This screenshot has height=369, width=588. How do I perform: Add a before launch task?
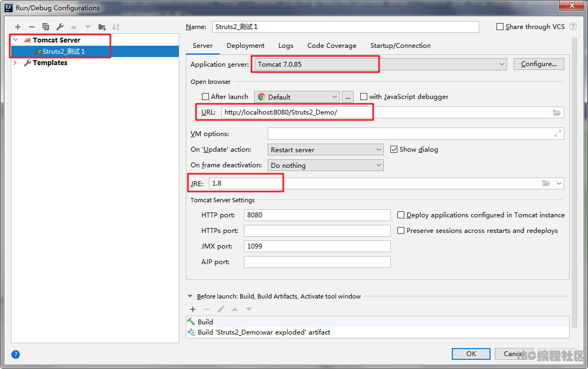(193, 309)
